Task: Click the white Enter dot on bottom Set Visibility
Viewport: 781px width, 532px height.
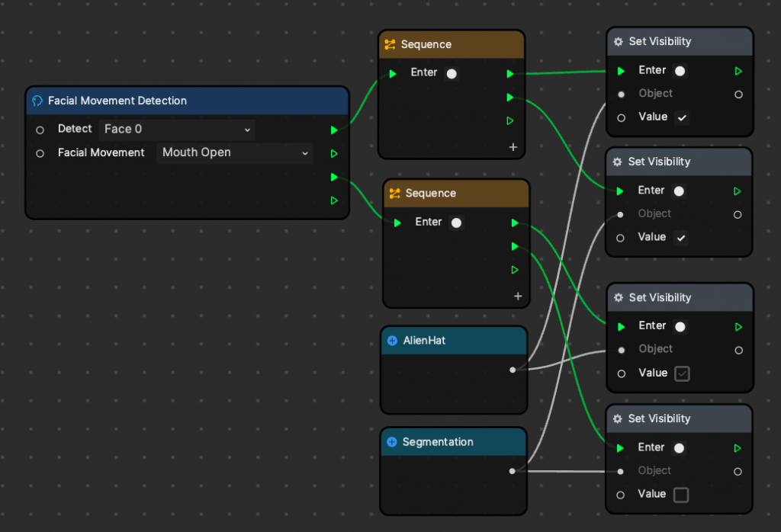Action: [x=679, y=448]
